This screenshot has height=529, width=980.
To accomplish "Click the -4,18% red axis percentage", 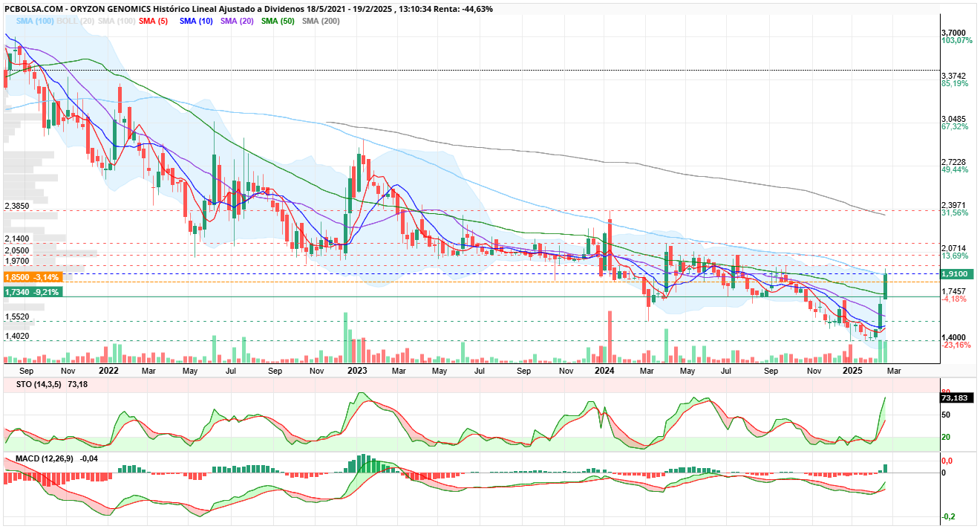I will click(954, 299).
